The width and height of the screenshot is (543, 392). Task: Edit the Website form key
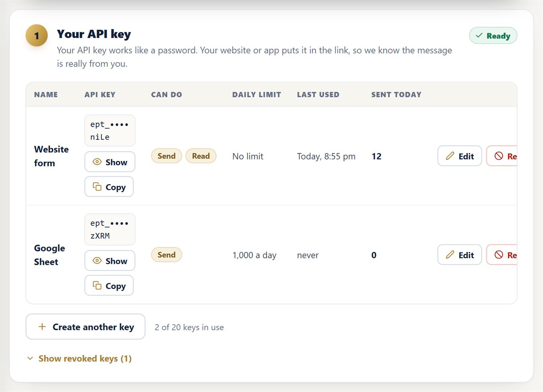(x=459, y=156)
